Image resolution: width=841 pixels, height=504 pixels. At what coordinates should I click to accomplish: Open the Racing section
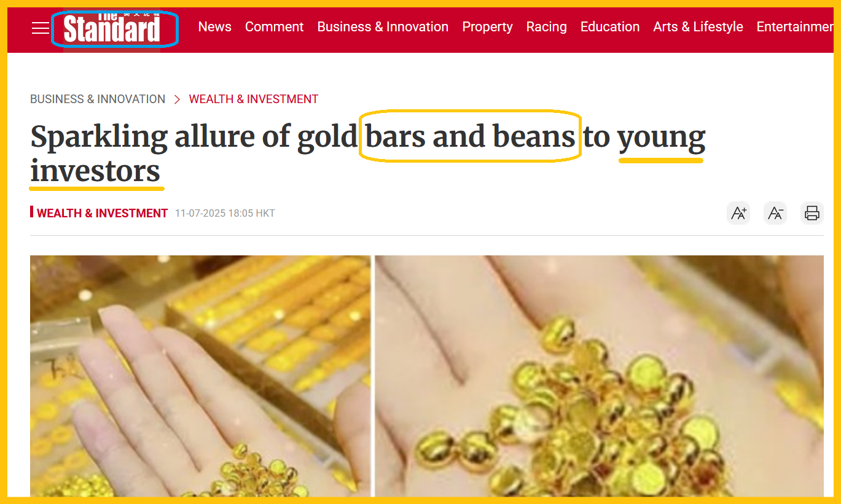tap(546, 27)
